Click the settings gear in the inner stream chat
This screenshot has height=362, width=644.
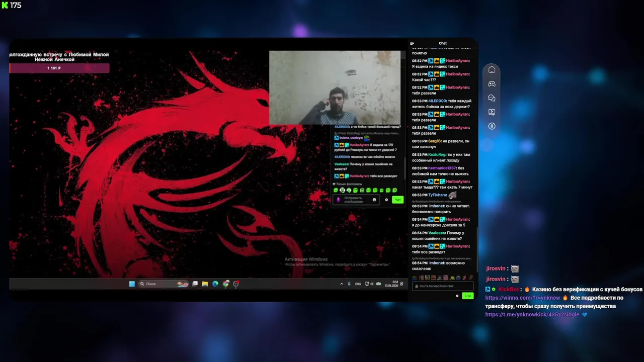pos(386,200)
